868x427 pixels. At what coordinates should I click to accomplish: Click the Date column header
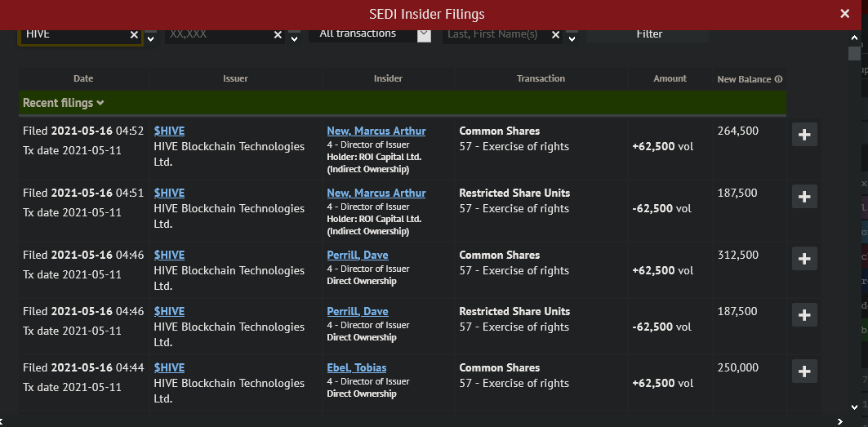point(83,78)
